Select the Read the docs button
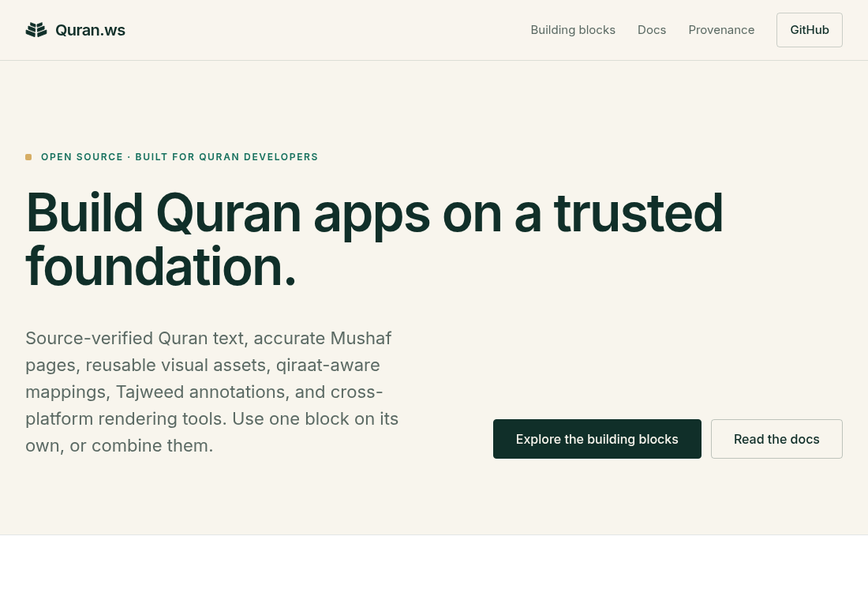This screenshot has width=868, height=600. [x=776, y=439]
